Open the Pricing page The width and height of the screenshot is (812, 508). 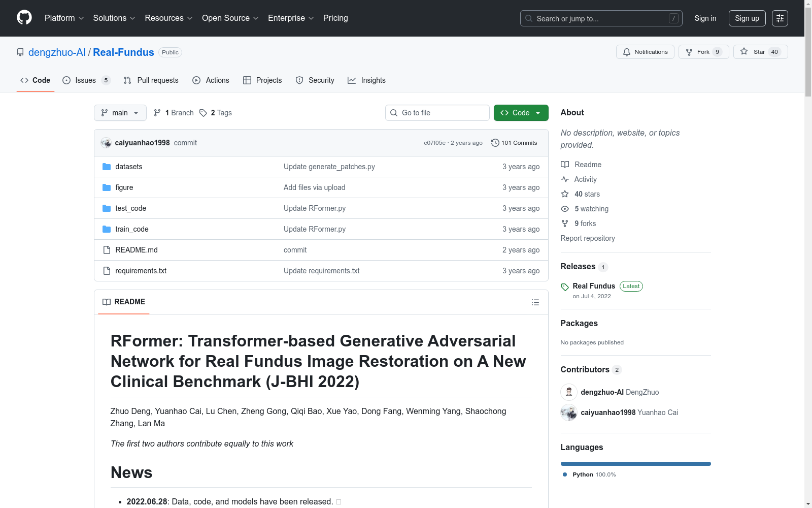pos(335,18)
